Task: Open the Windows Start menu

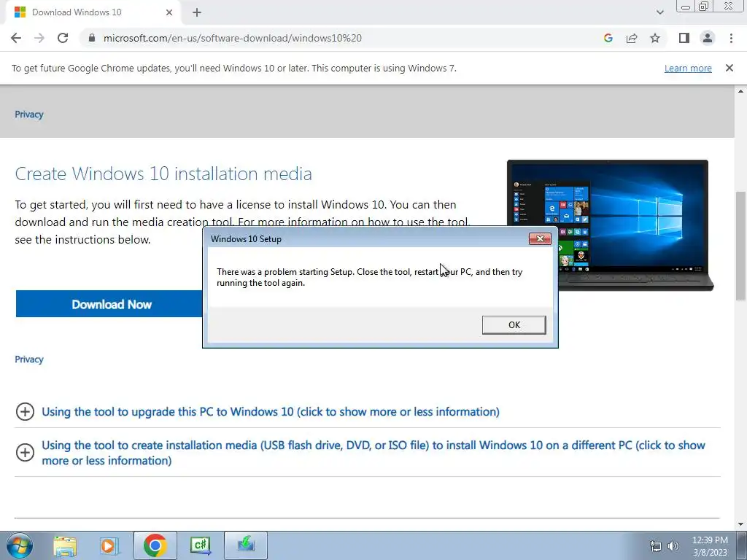Action: pyautogui.click(x=20, y=545)
